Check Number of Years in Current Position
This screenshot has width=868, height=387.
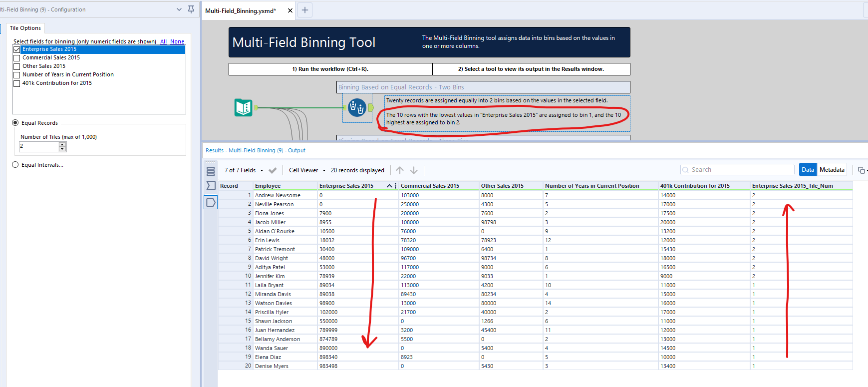coord(17,75)
